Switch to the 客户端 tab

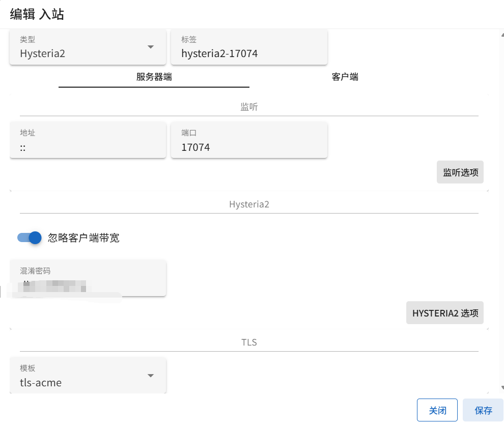pyautogui.click(x=345, y=77)
